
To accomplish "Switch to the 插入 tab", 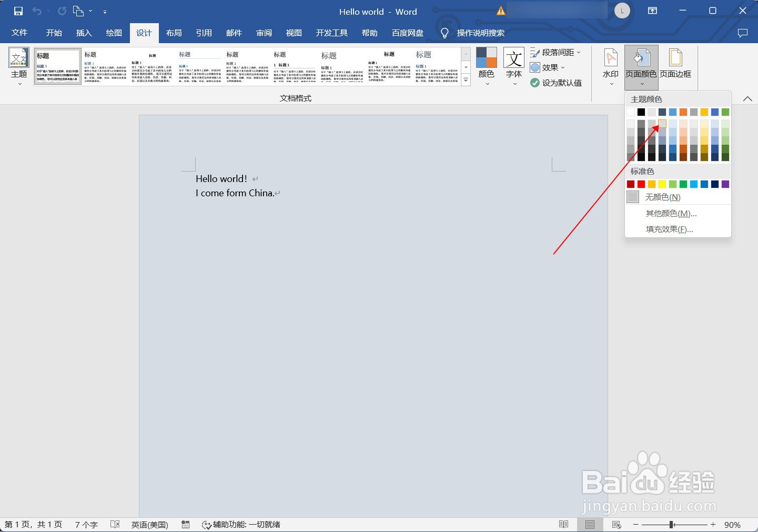I will 84,33.
